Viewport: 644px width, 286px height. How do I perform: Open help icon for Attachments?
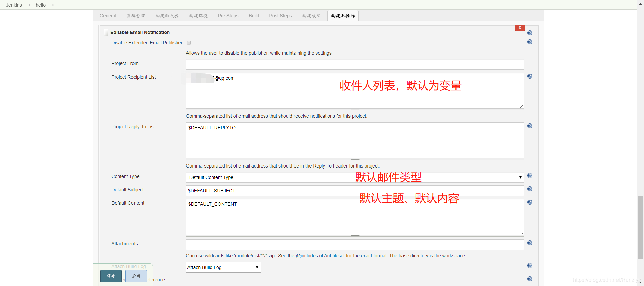[530, 243]
